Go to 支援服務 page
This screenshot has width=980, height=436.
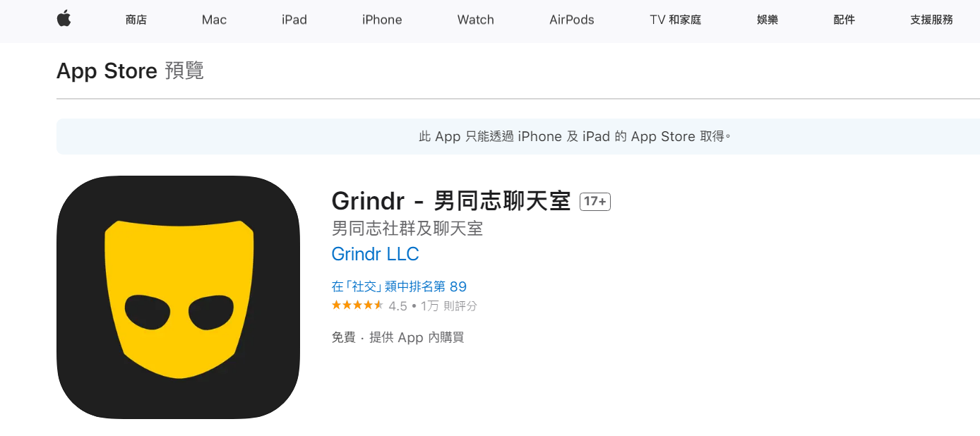click(x=932, y=20)
